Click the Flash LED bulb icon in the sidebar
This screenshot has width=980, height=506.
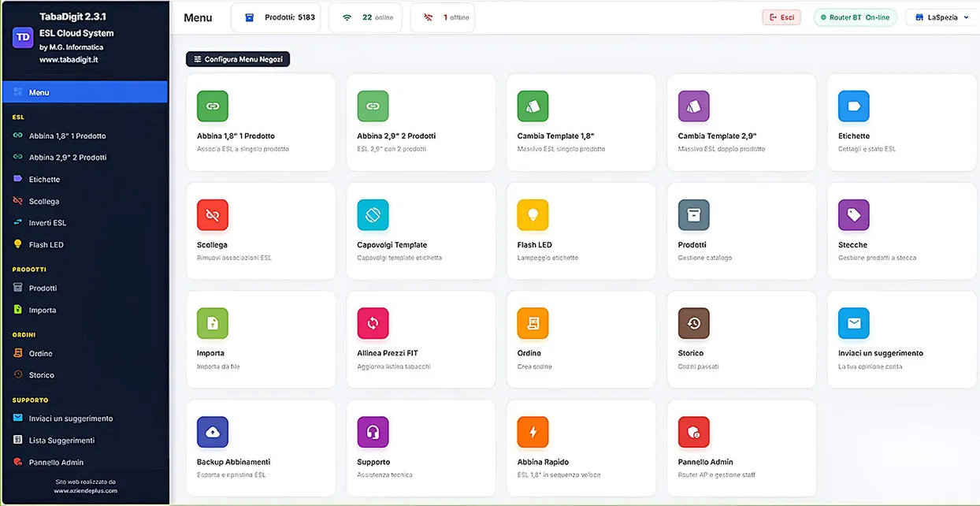click(17, 244)
